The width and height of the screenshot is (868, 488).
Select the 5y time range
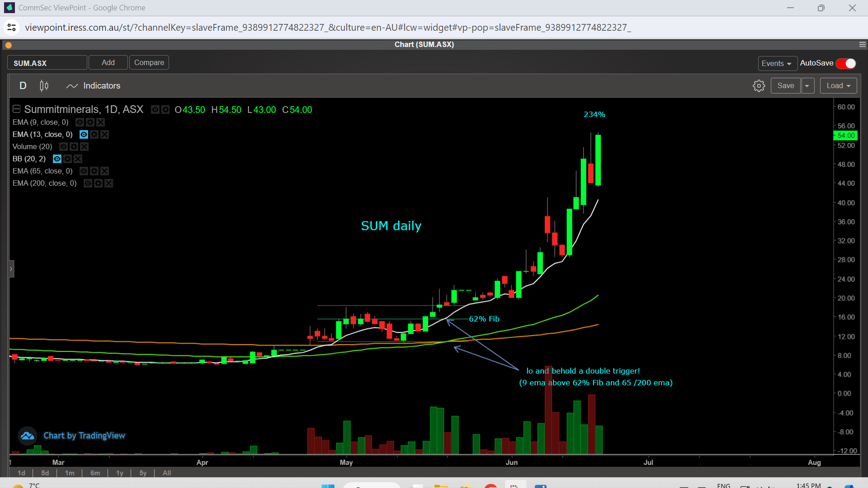tap(143, 473)
